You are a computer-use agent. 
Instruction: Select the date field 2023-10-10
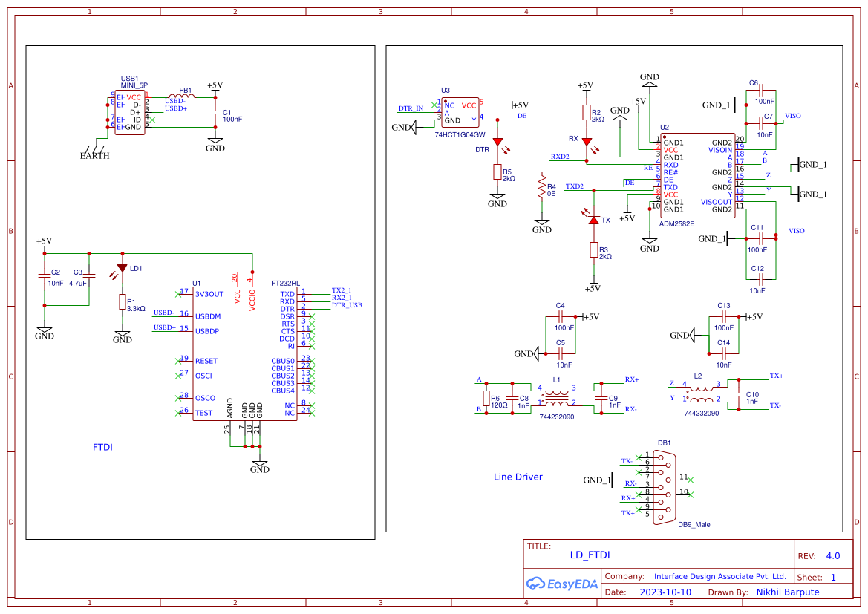pyautogui.click(x=665, y=592)
